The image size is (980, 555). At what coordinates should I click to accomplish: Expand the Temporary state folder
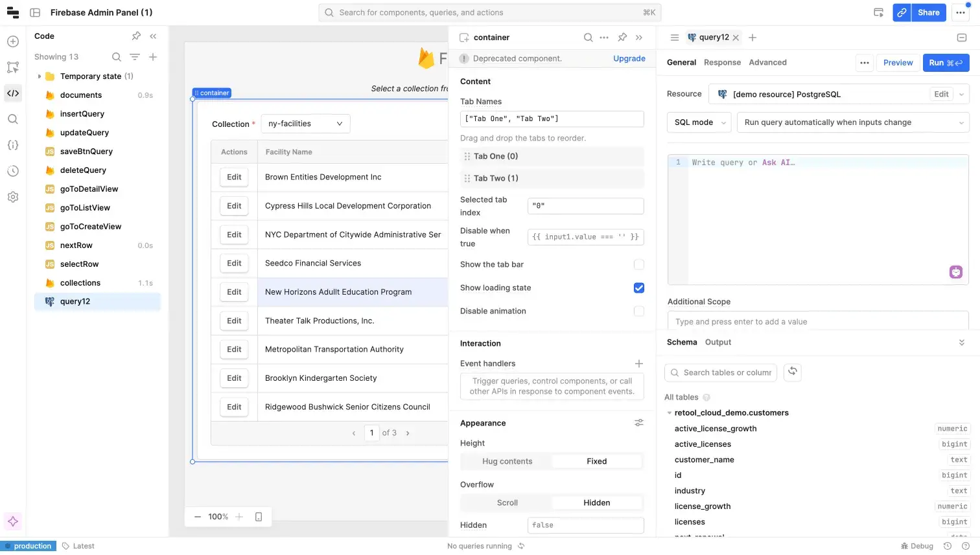[x=40, y=76]
